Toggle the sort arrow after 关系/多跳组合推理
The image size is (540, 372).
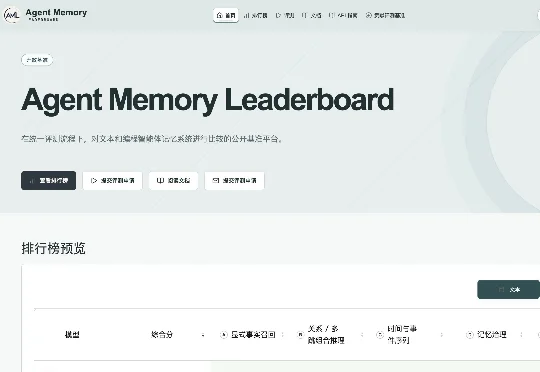pos(362,334)
